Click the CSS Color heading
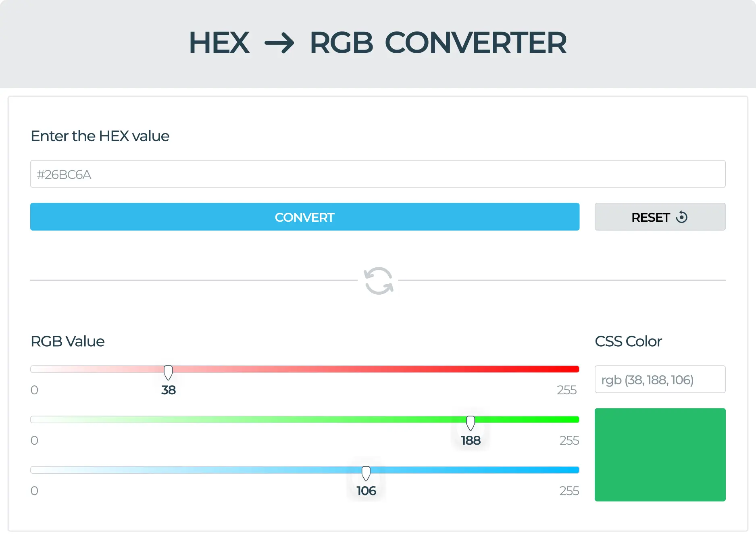 [x=628, y=341]
